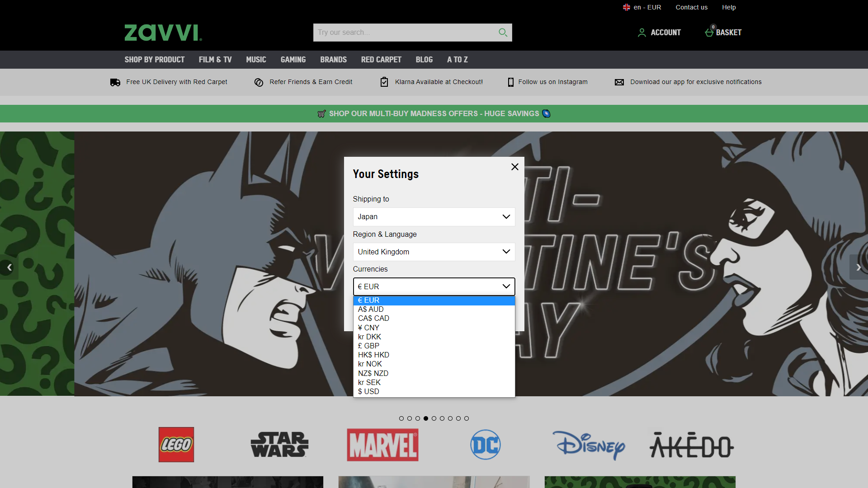The width and height of the screenshot is (868, 488).
Task: Click the Klarna clipboard icon
Action: pos(384,82)
